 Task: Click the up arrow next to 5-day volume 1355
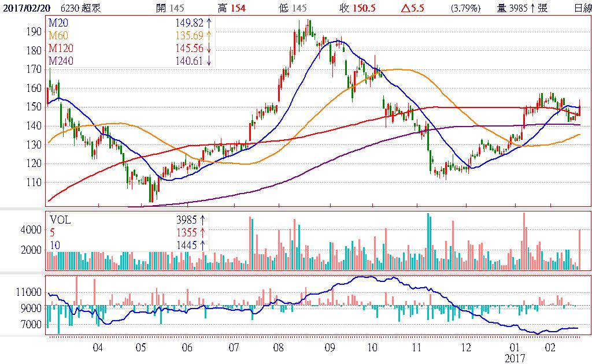point(203,232)
